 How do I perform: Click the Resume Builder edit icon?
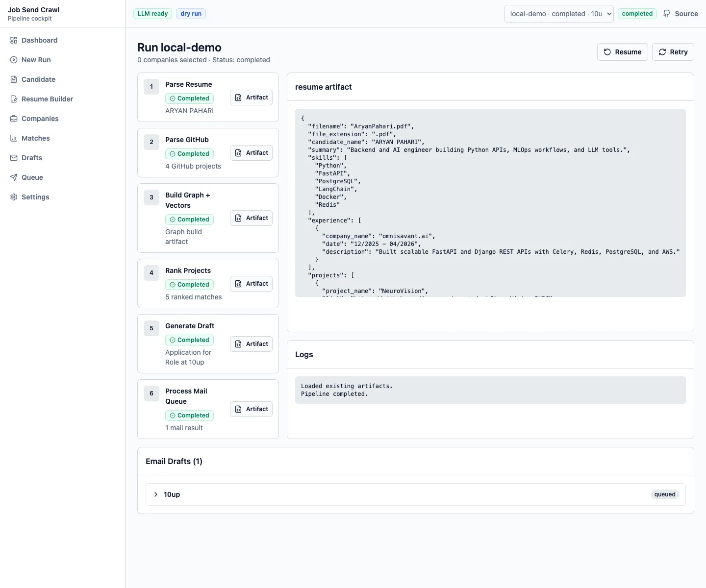(x=14, y=99)
